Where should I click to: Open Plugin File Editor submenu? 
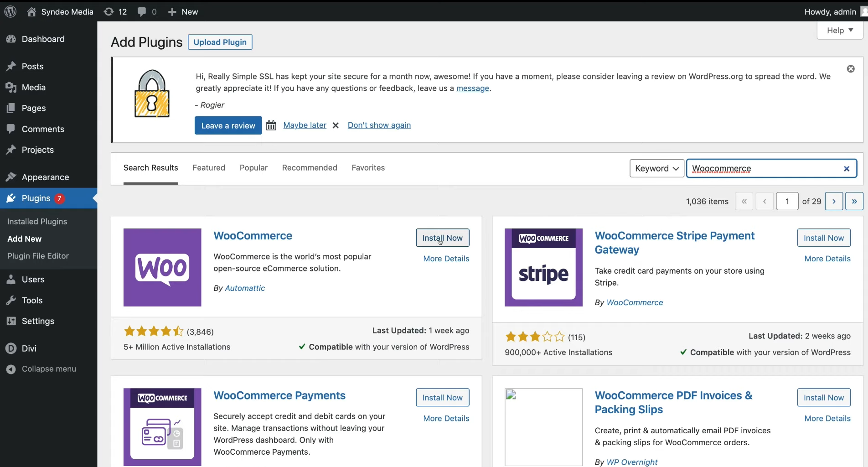click(38, 256)
